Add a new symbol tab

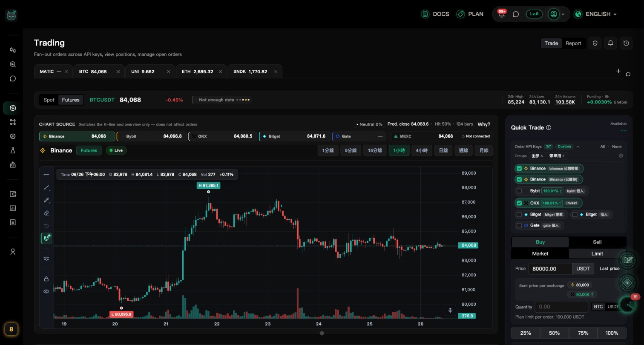tap(618, 71)
